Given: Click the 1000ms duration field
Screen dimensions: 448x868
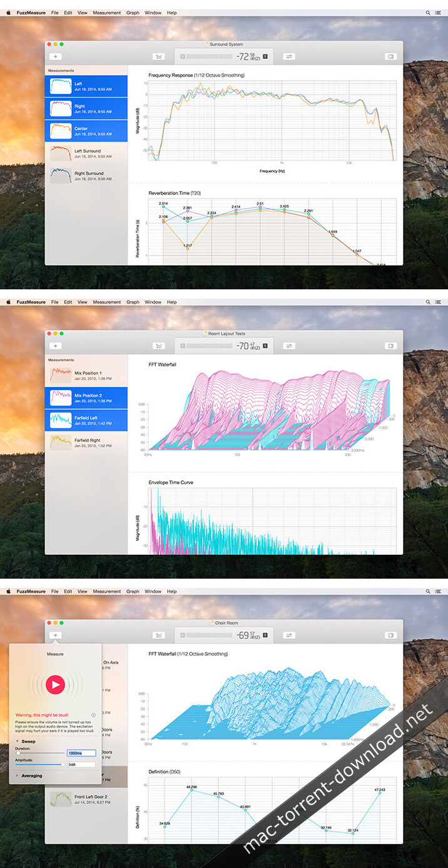Looking at the screenshot, I should (x=81, y=753).
